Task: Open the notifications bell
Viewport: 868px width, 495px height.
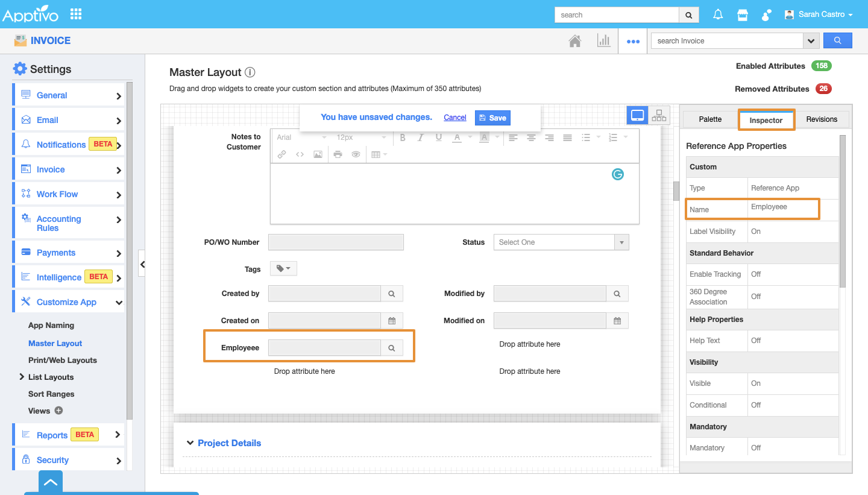Action: click(718, 15)
